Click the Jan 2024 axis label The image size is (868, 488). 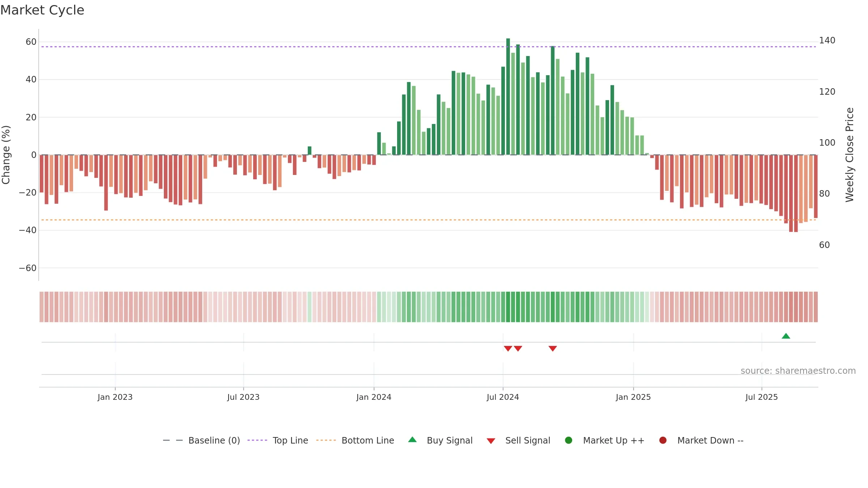tap(374, 397)
